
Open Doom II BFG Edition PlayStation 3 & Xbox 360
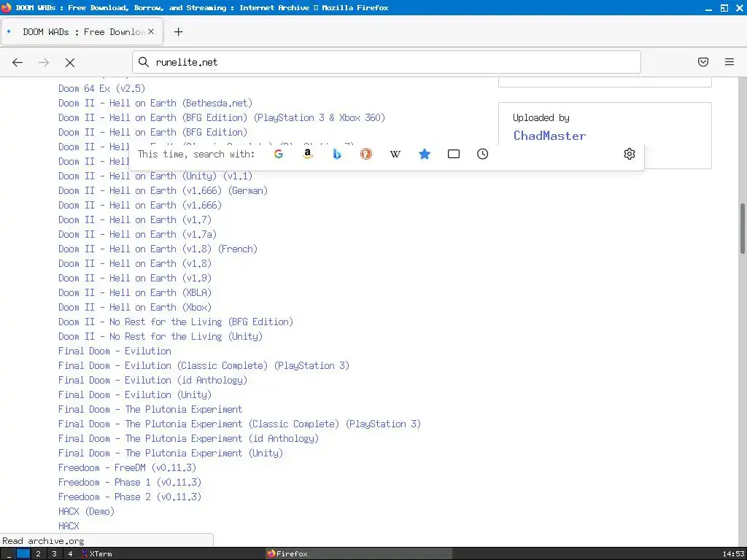pos(222,117)
